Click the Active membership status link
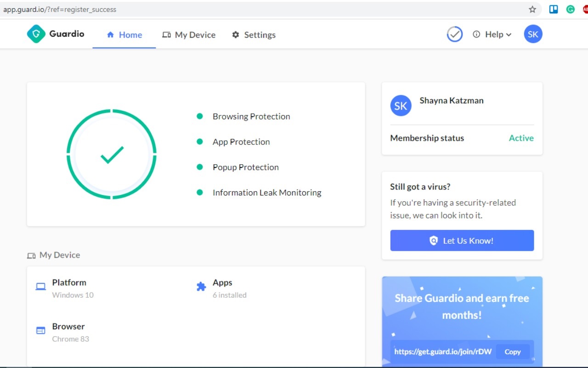The width and height of the screenshot is (588, 368). point(521,138)
